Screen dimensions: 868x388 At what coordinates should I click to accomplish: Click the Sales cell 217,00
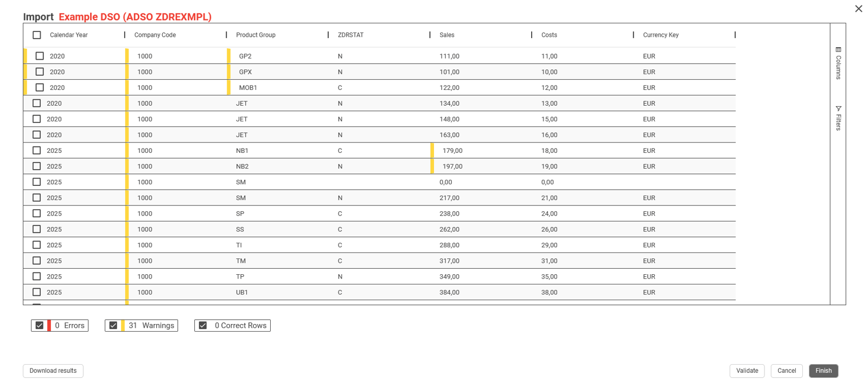pos(481,198)
